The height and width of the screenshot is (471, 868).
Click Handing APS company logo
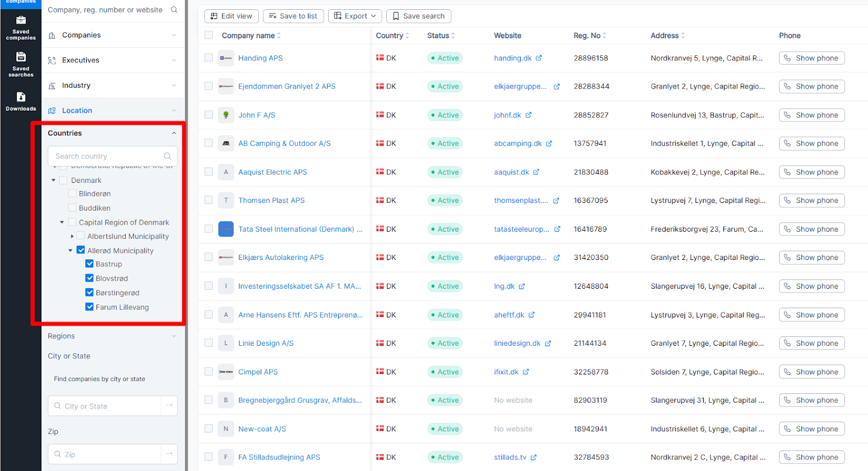(x=226, y=58)
